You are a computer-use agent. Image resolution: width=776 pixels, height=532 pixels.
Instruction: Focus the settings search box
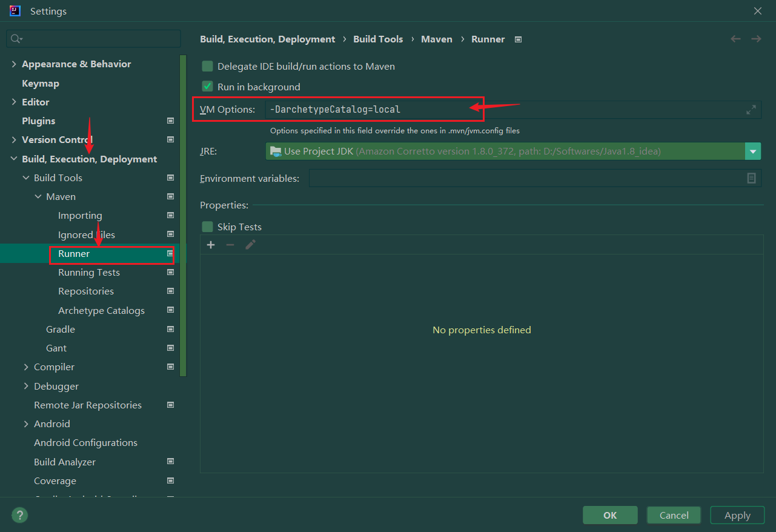[x=94, y=39]
